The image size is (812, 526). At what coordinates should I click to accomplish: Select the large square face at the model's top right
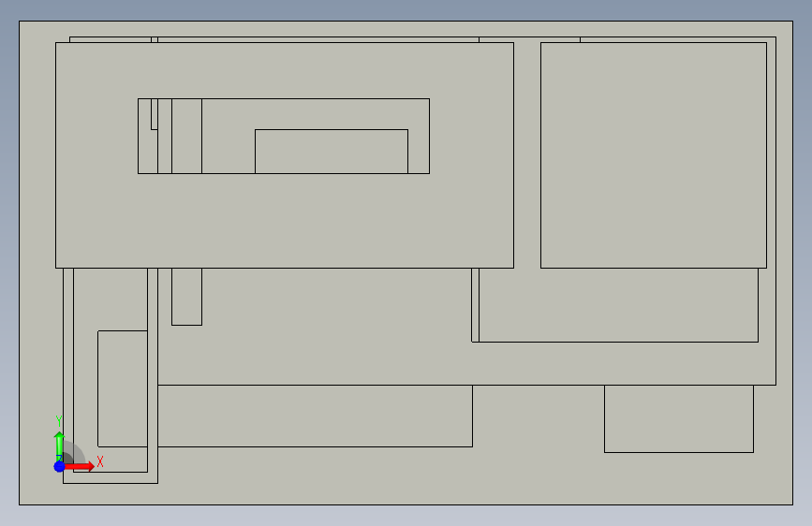(x=654, y=155)
